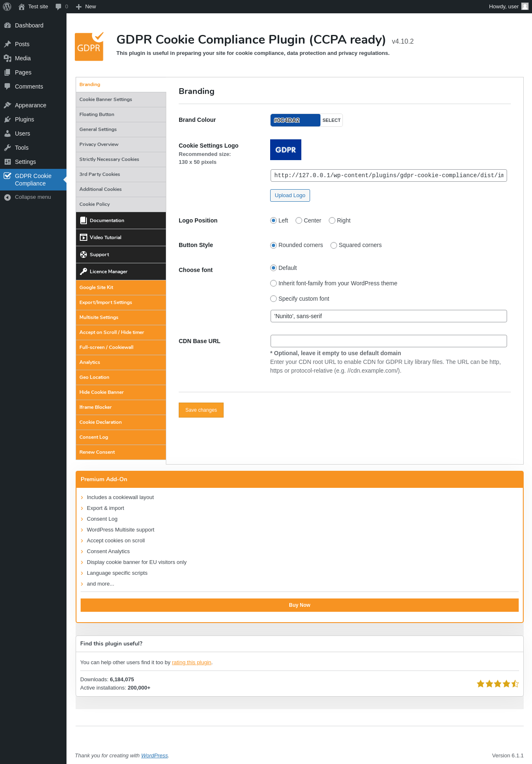Open Iframe Blocker tab

coord(121,407)
